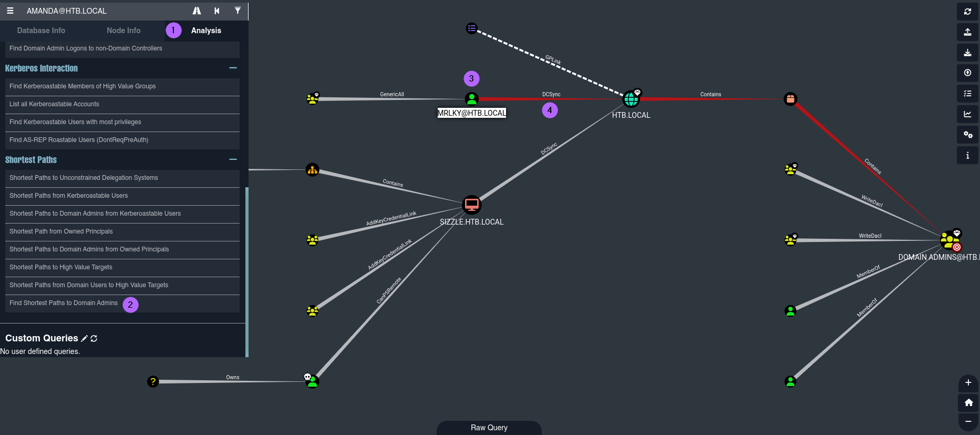Open the about info icon

(x=967, y=155)
